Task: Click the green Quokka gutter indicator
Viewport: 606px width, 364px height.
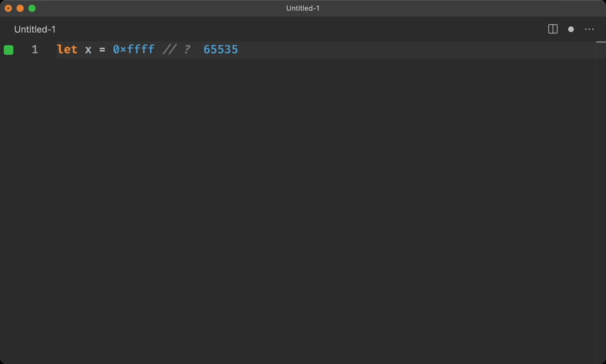Action: coord(9,50)
